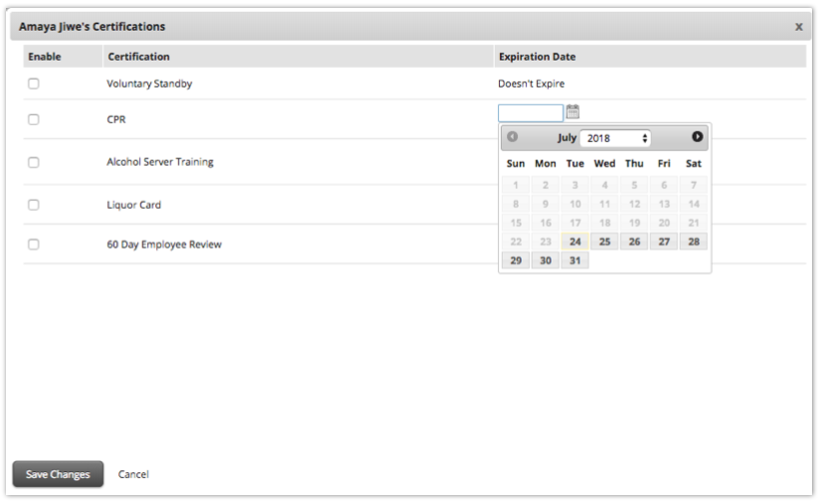Click the CPR expiration date input field

530,112
